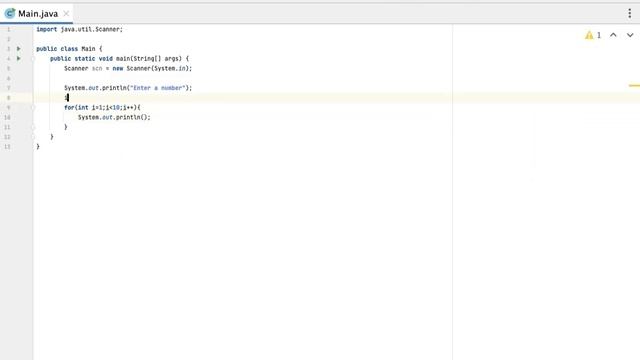
Task: Collapse the main method fold marker
Action: [33, 58]
